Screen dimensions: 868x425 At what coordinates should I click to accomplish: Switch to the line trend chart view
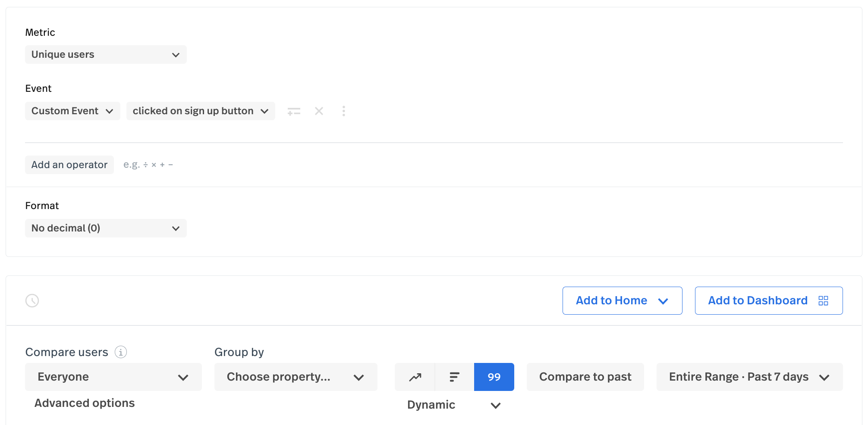[x=415, y=377]
